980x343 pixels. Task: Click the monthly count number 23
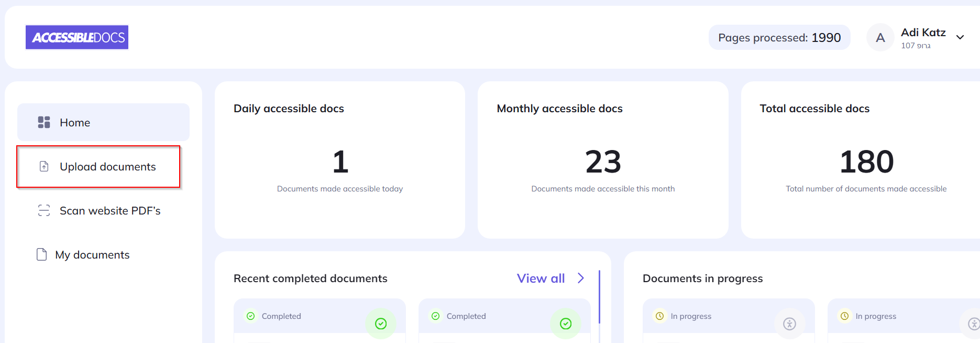click(603, 162)
